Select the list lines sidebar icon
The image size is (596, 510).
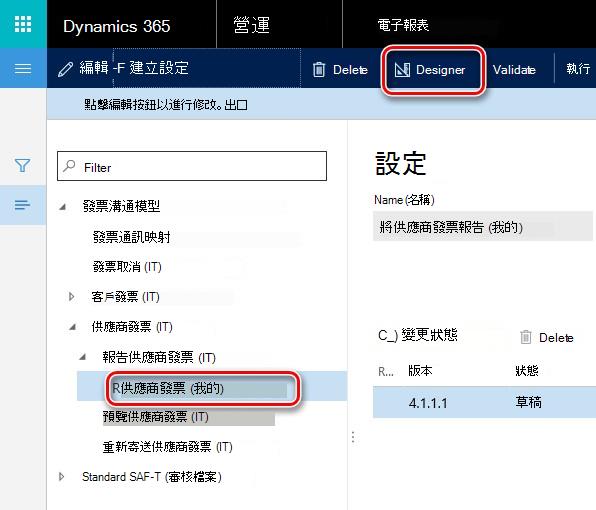pyautogui.click(x=22, y=205)
